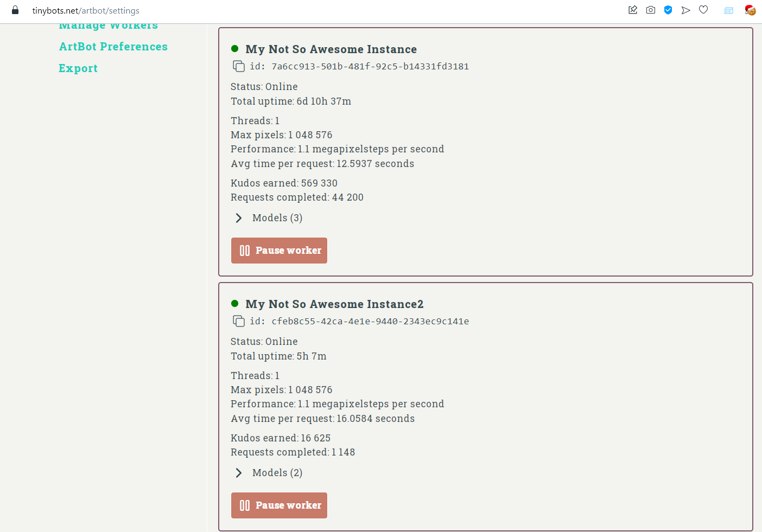
Task: Open the news reader icon in the browser toolbar
Action: (x=728, y=10)
